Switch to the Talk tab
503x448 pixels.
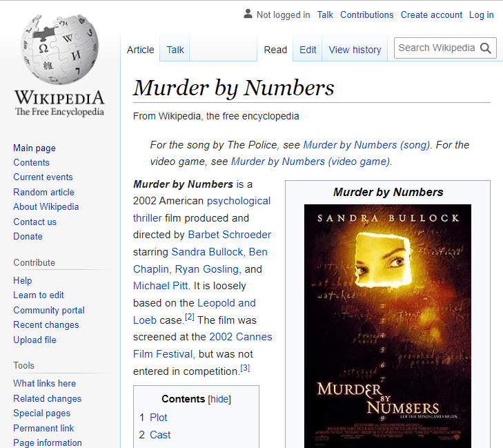pyautogui.click(x=175, y=50)
